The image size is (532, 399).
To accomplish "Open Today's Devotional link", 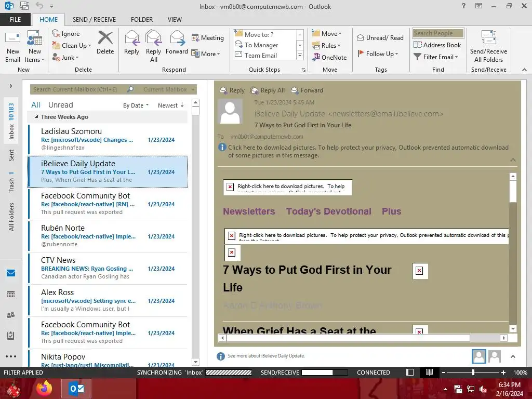I will [x=328, y=211].
